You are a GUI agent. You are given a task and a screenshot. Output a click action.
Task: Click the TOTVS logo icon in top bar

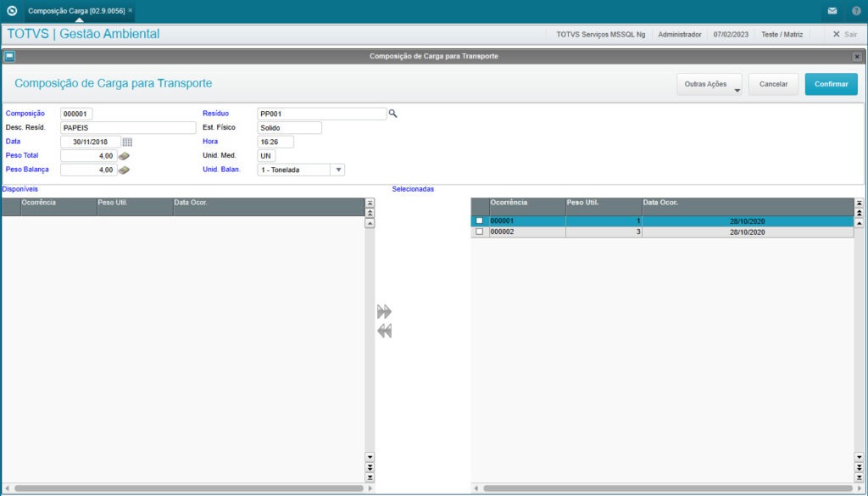12,10
